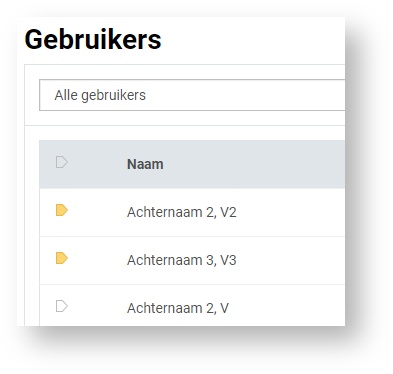Viewport: 393px width, 374px height.
Task: Select the table row containing Achternaam 2, V2
Action: click(192, 212)
